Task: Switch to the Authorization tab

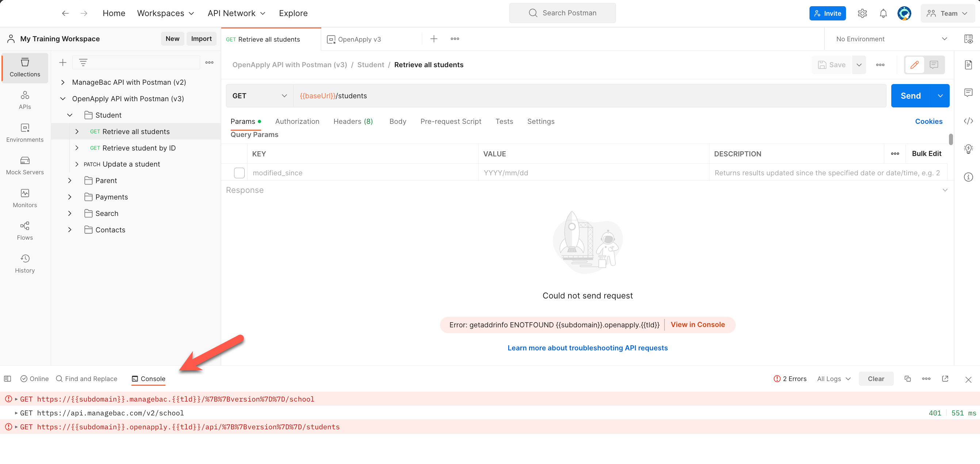Action: [297, 121]
